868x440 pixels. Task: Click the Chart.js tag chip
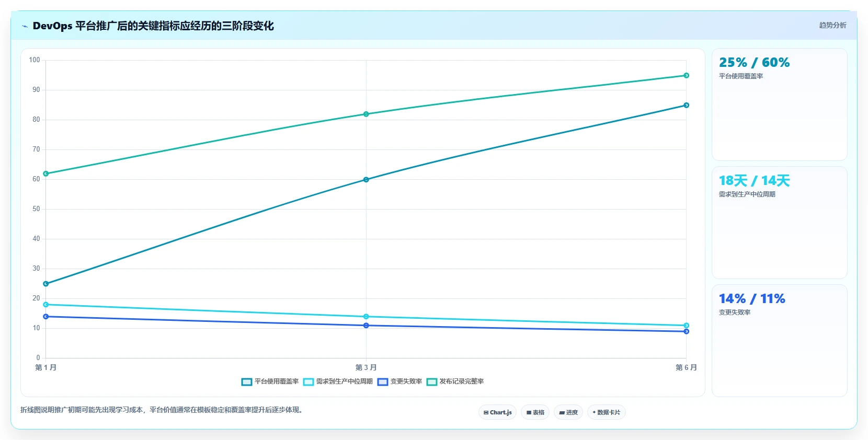pyautogui.click(x=497, y=412)
